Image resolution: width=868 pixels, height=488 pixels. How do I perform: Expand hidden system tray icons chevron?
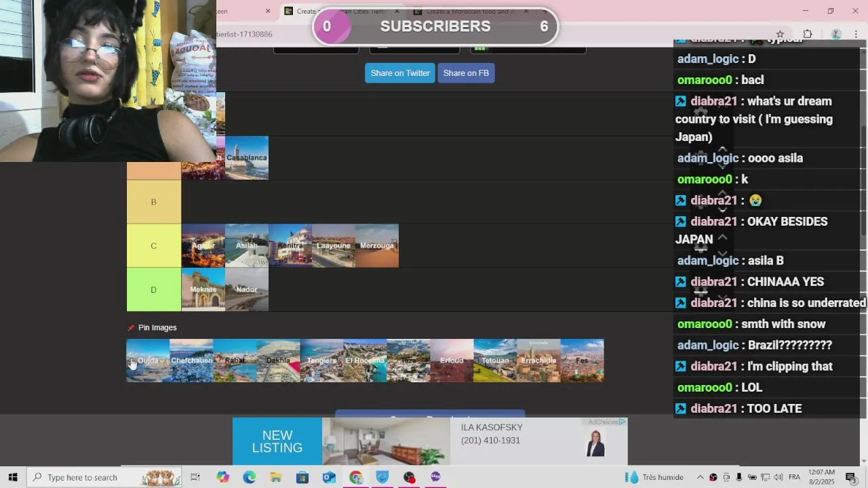[x=700, y=477]
